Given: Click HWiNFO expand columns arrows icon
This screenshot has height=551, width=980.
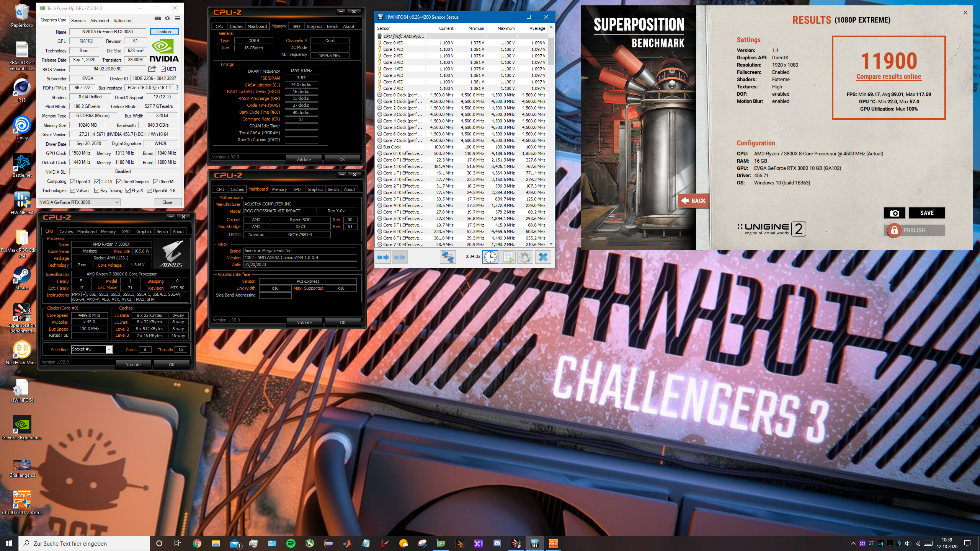Looking at the screenshot, I should coord(383,257).
